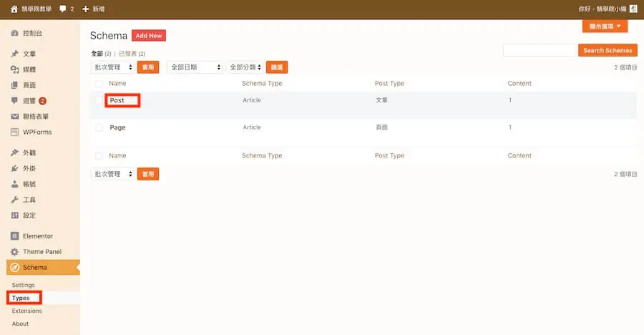Click bottom 套用 apply button
Viewport: 644px width, 335px height.
[148, 174]
